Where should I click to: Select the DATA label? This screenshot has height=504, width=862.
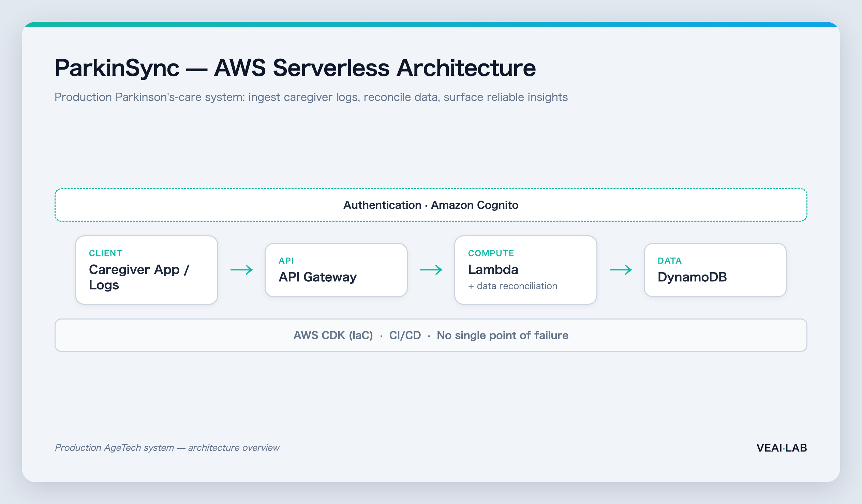point(669,261)
